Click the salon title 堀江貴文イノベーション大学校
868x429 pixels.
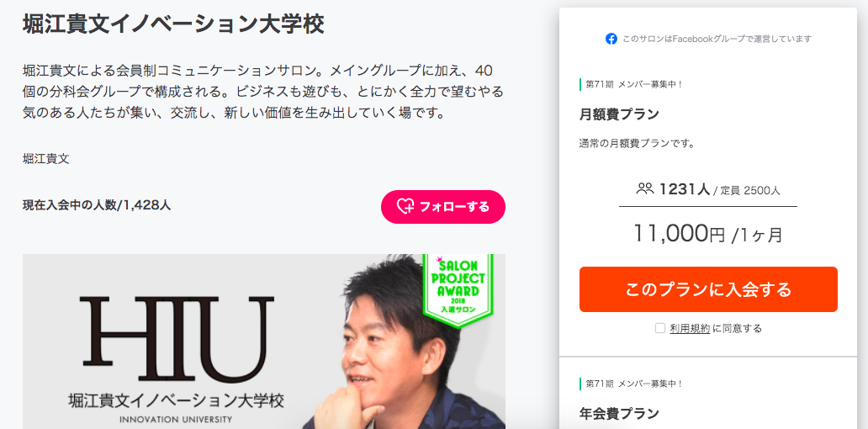coord(173,24)
